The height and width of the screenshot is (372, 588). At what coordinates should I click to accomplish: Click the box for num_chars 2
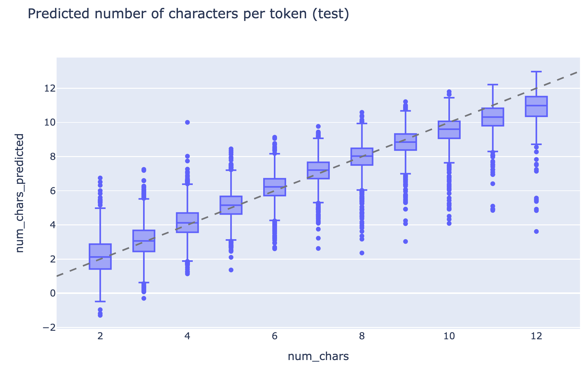click(100, 256)
